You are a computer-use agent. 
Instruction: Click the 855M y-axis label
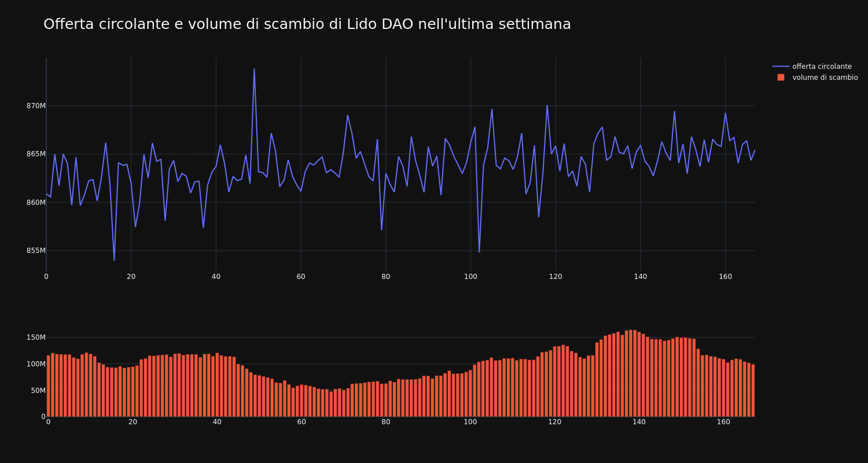(36, 251)
